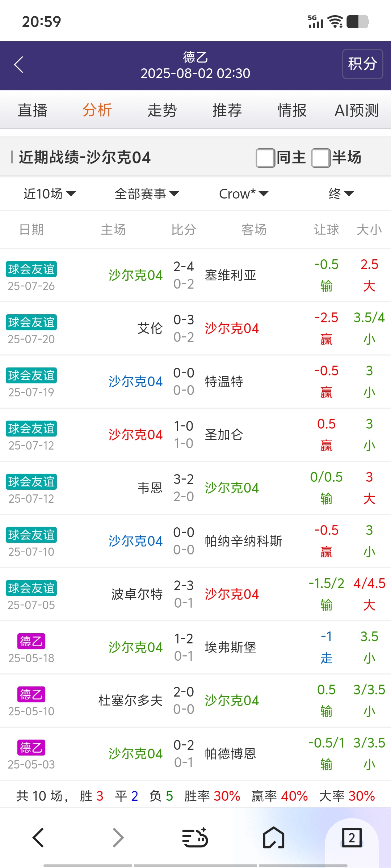Open the browser menu icon
The image size is (391, 868).
coord(195,838)
